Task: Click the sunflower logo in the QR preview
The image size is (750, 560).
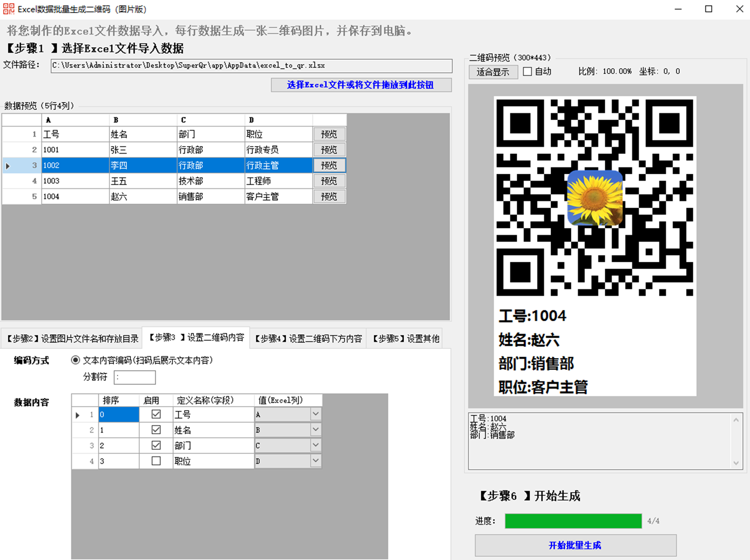Action: coord(595,198)
